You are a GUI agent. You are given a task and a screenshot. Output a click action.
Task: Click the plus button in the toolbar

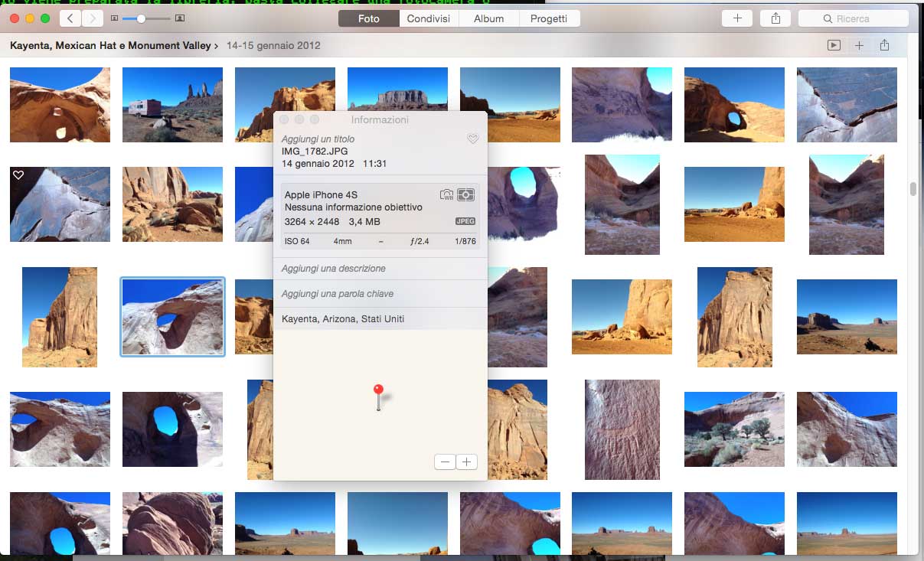tap(737, 18)
